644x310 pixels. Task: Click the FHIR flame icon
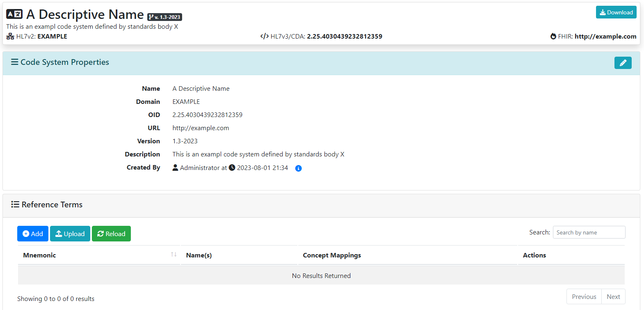click(553, 37)
